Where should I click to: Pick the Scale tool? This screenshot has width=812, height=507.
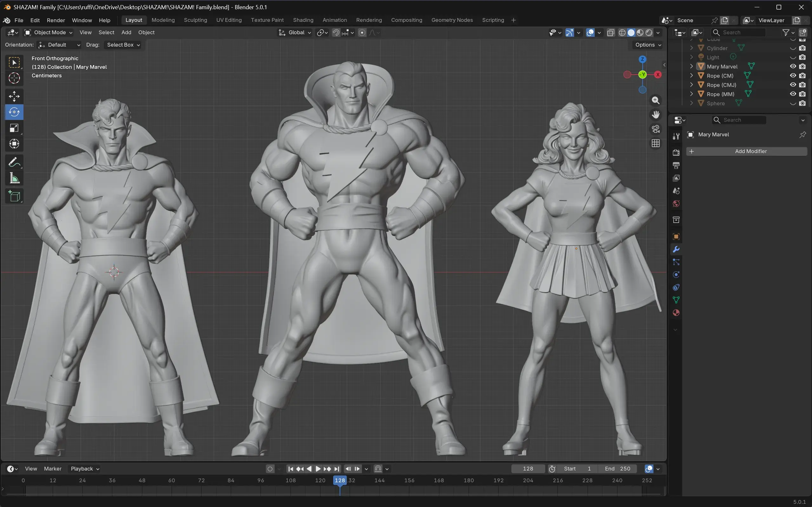point(14,128)
